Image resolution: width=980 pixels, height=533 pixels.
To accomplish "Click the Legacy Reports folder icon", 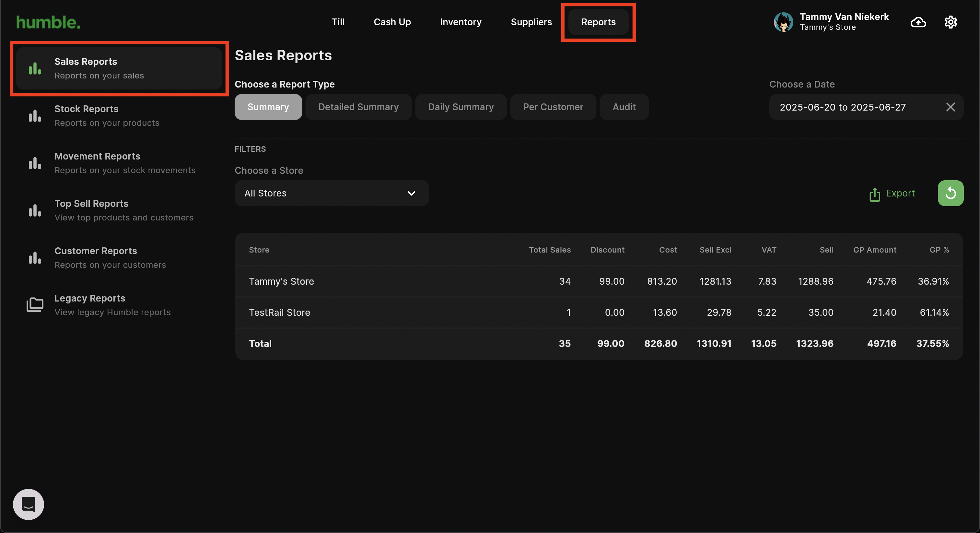I will point(35,304).
